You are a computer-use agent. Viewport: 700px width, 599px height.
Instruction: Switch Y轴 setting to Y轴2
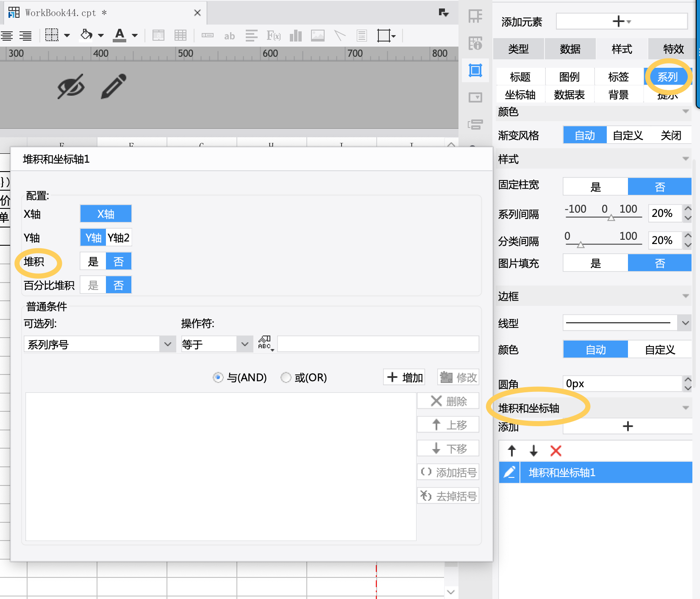click(x=119, y=238)
